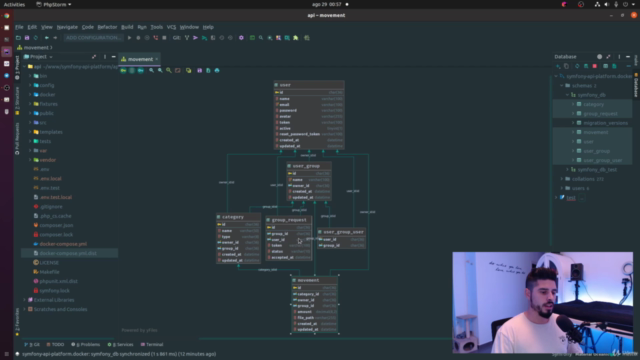
Task: Toggle the Project tool window side tab
Action: click(x=17, y=67)
